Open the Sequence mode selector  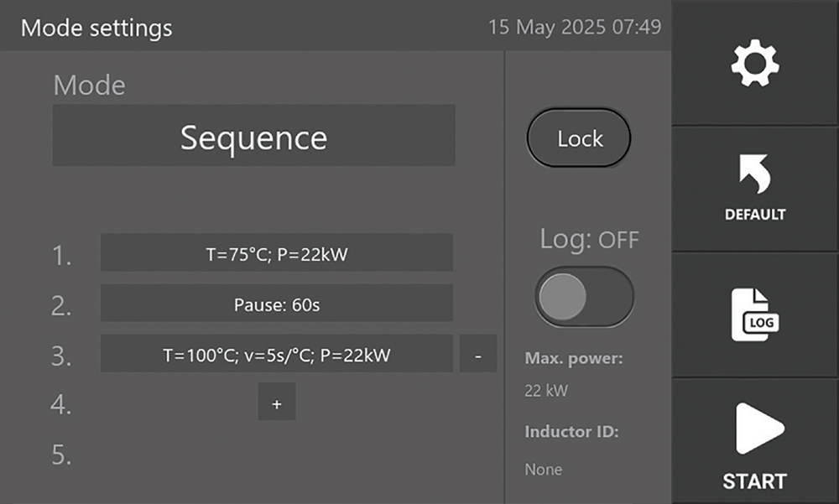point(253,136)
